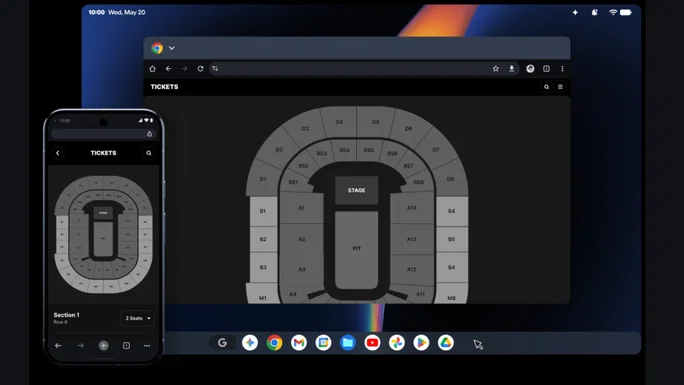The width and height of the screenshot is (684, 385).
Task: Click the search icon on the tablet TICKETS page
Action: [546, 87]
